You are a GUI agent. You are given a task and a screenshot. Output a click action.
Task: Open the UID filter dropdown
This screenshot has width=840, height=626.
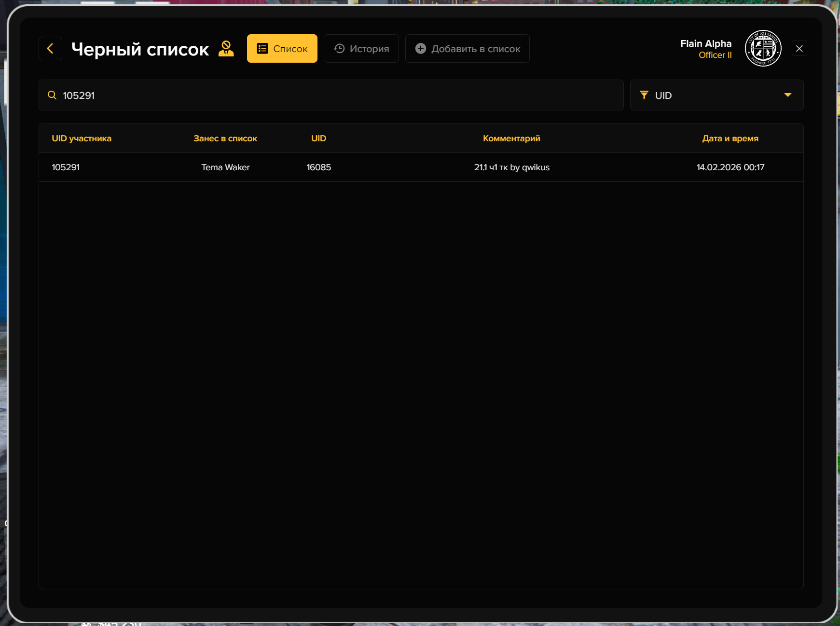click(717, 95)
